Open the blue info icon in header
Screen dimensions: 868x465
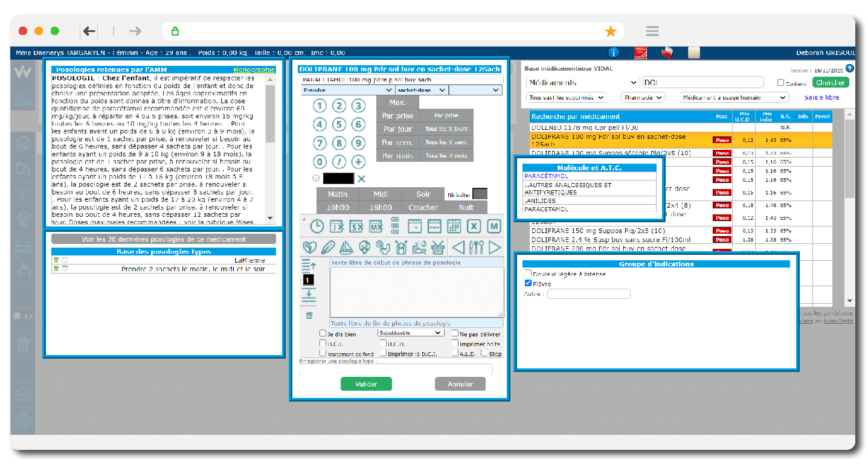[x=614, y=53]
